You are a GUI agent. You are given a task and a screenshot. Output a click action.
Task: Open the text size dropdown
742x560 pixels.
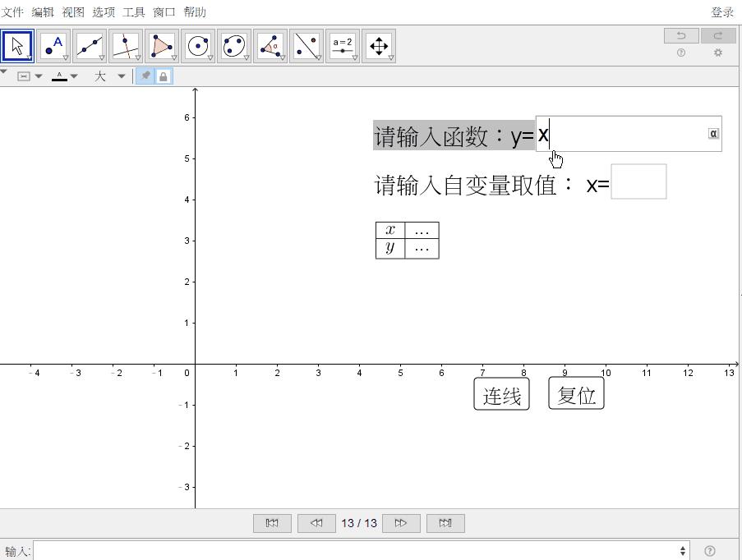pyautogui.click(x=108, y=76)
